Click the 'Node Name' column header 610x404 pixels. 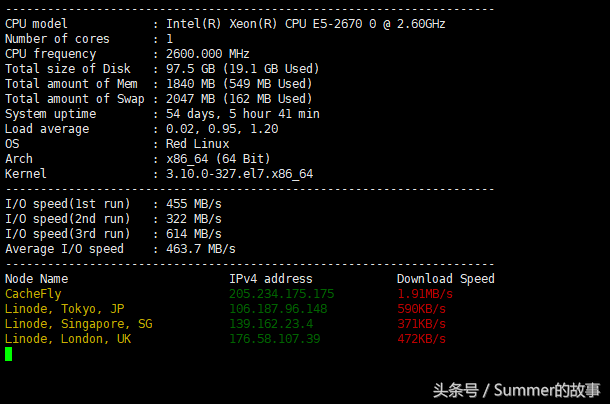[37, 279]
